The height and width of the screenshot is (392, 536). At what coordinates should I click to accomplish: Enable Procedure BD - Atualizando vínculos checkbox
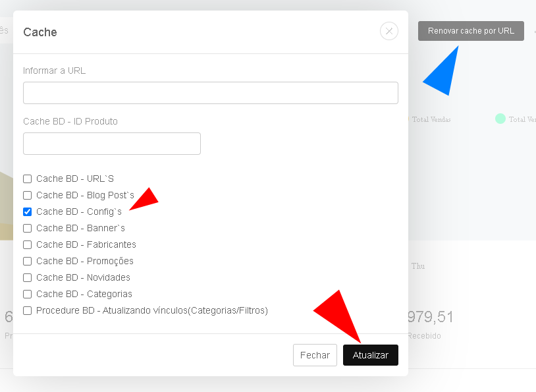(28, 310)
